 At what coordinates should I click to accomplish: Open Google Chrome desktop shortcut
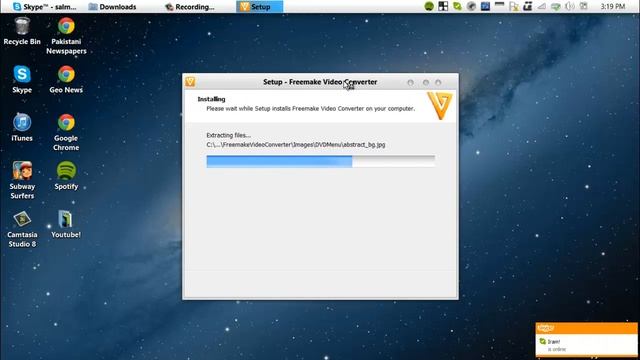[66, 132]
